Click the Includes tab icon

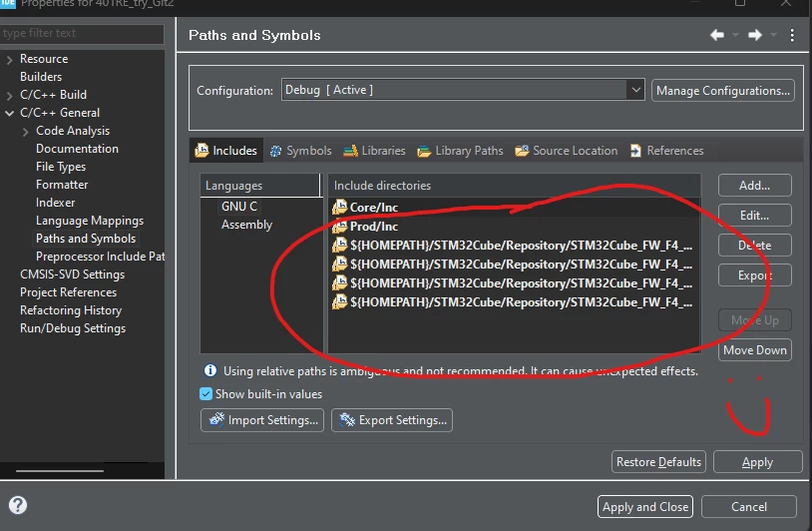pos(202,151)
